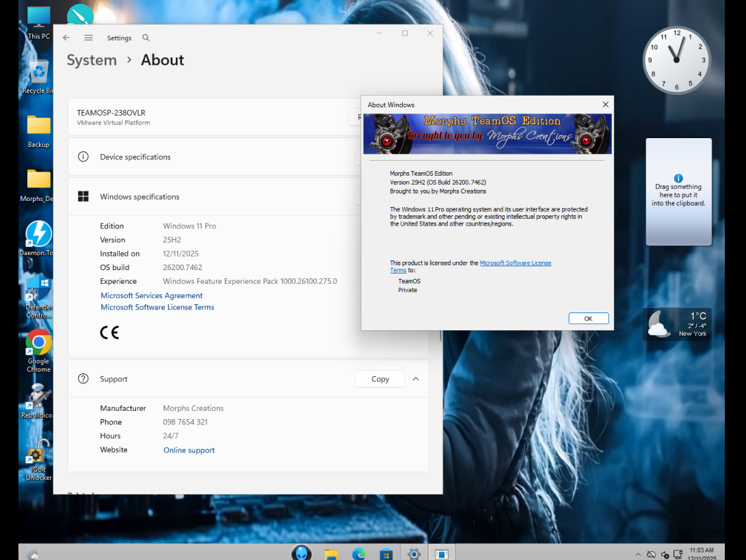Screen dimensions: 746x560
Task: Click the Settings window vertical scrollbar
Action: pos(440,336)
